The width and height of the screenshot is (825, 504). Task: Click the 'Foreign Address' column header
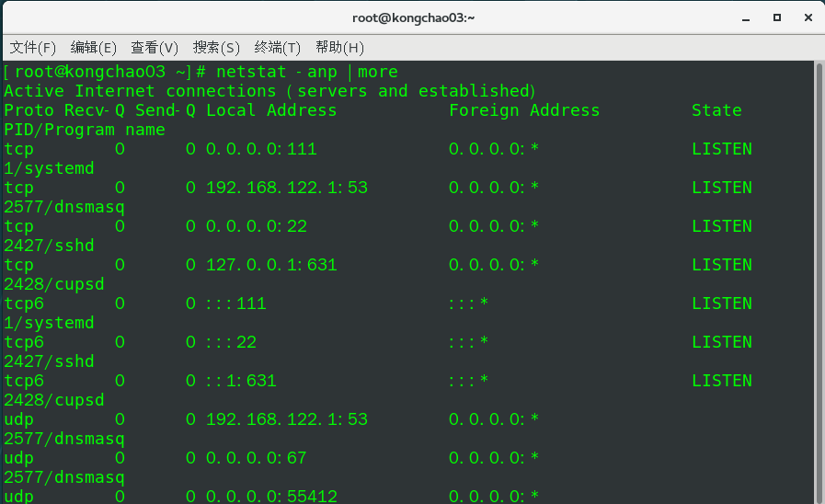tap(524, 110)
